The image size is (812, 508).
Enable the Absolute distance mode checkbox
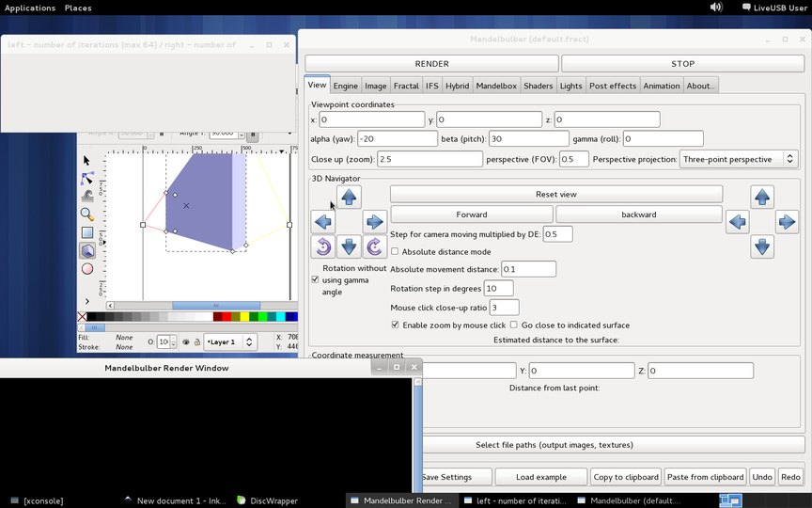395,252
